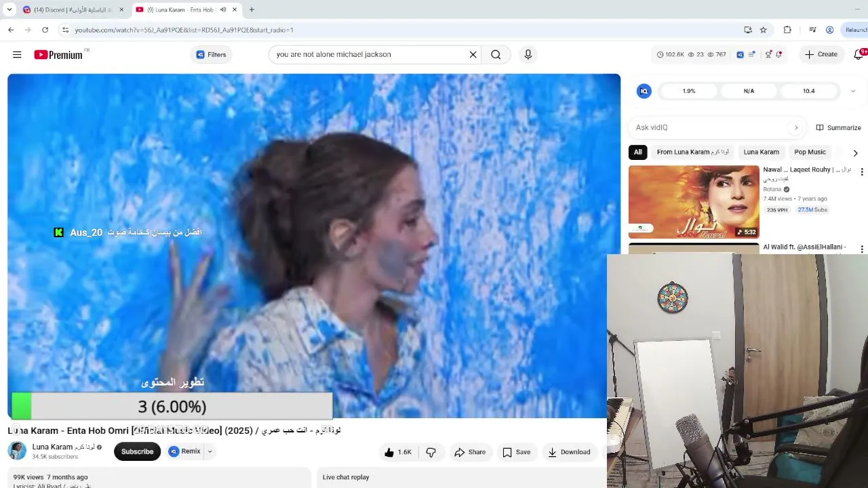
Task: Open the browser tab search dropdown
Action: (x=9, y=9)
